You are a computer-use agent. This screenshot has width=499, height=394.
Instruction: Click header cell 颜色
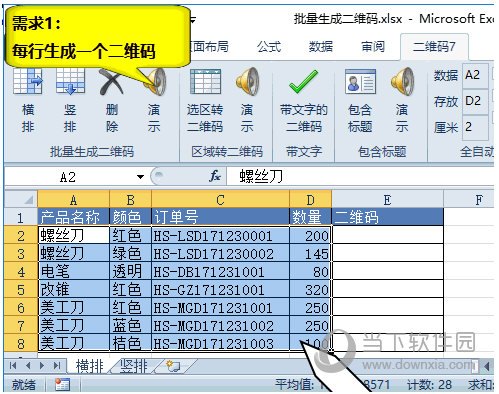(130, 217)
